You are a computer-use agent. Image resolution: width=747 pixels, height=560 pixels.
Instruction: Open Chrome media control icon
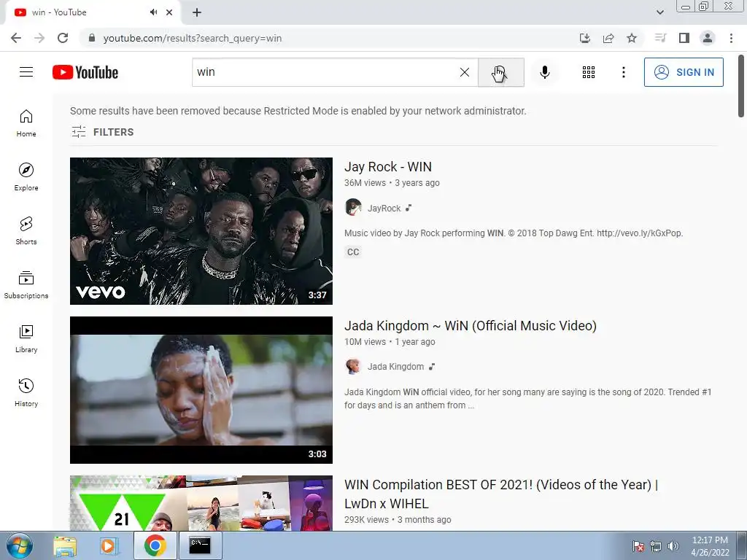pyautogui.click(x=660, y=38)
